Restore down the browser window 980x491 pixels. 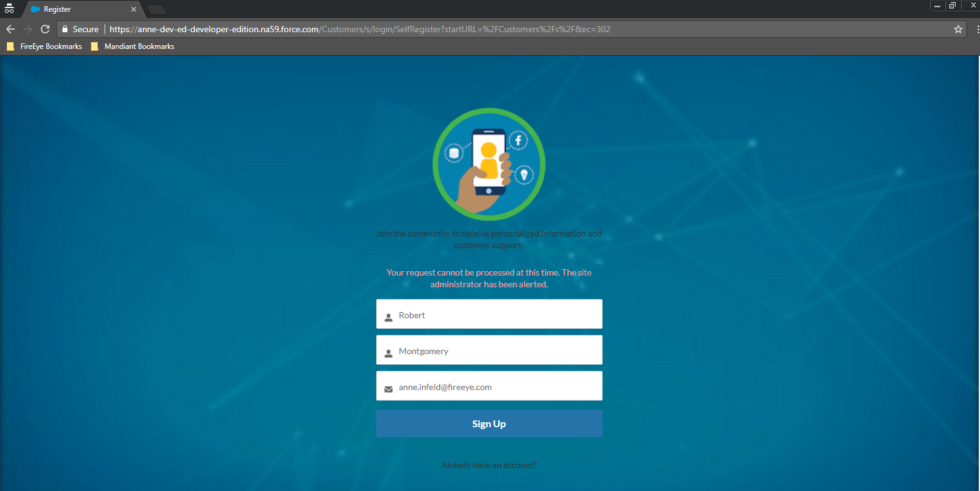tap(953, 6)
